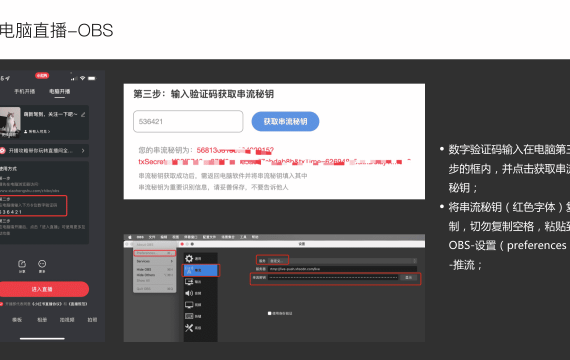Open the 帮助 menu in OBS menu bar
Image resolution: width=570 pixels, height=360 pixels.
(255, 237)
